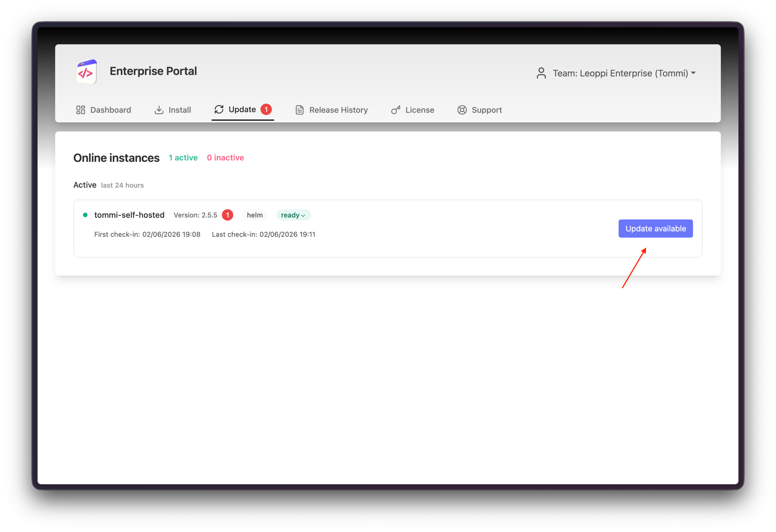Click the Support lifebuoy icon
The height and width of the screenshot is (532, 776).
pos(462,110)
